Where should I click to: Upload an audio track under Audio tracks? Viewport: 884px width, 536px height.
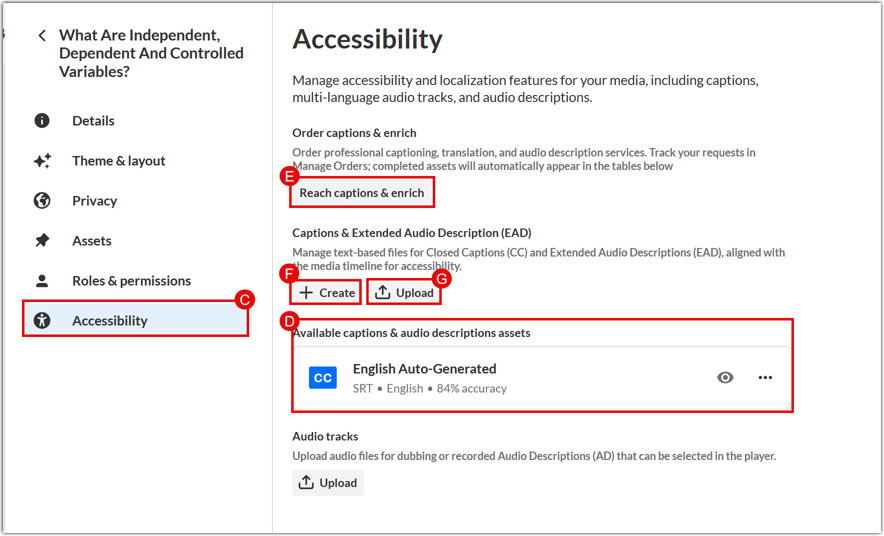328,482
